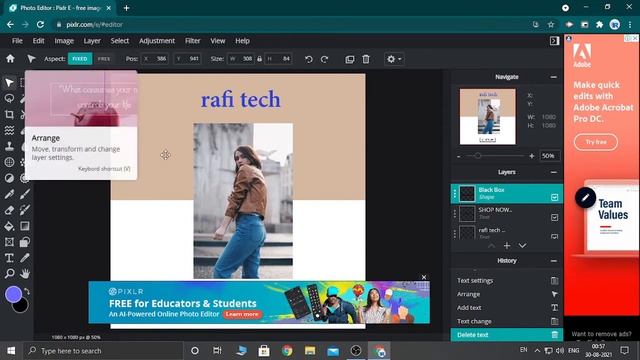640x360 pixels.
Task: Add a new layer with the plus button
Action: (x=507, y=246)
